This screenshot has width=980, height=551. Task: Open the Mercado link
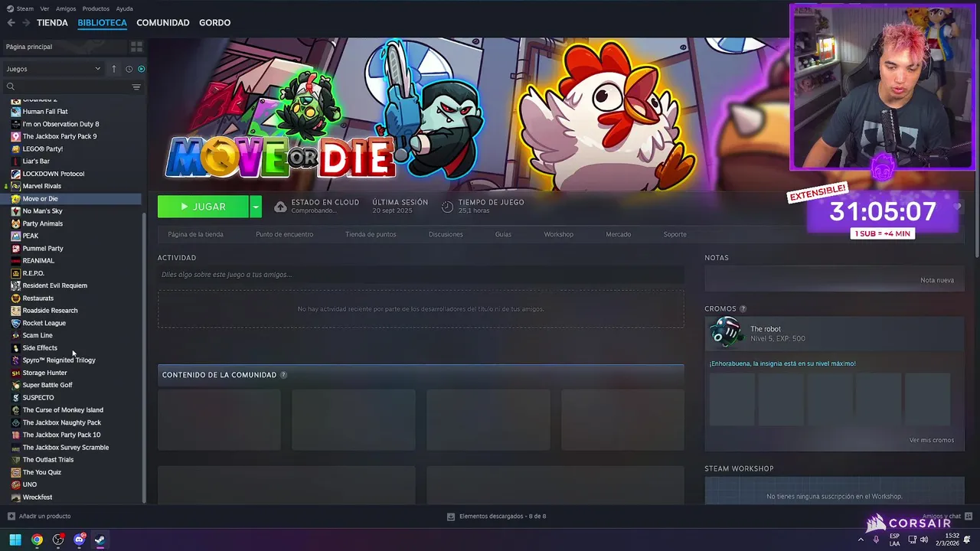tap(619, 234)
